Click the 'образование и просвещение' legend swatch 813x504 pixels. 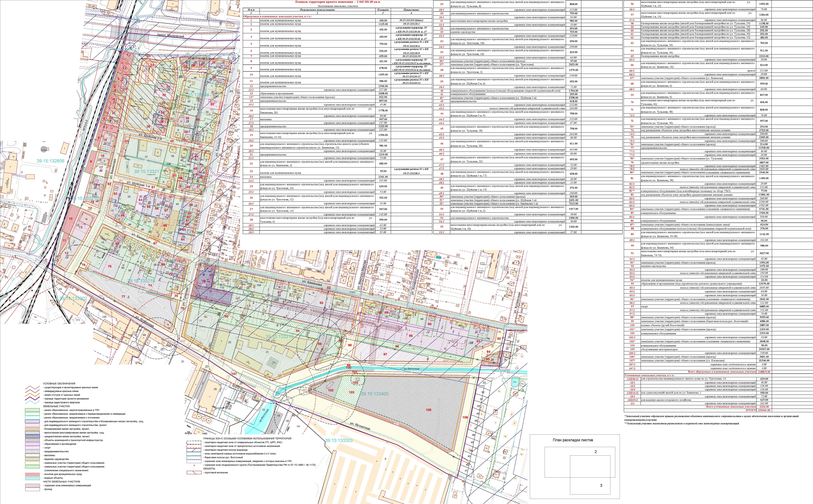point(32,444)
